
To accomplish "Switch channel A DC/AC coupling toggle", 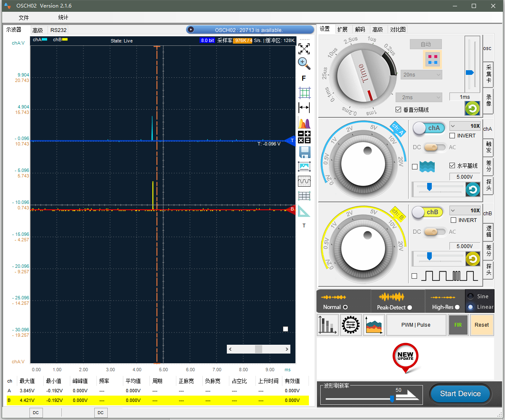I will 435,147.
